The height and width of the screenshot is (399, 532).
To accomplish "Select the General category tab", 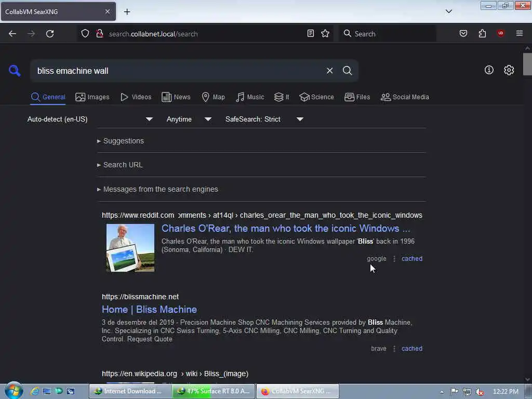I will pos(48,97).
